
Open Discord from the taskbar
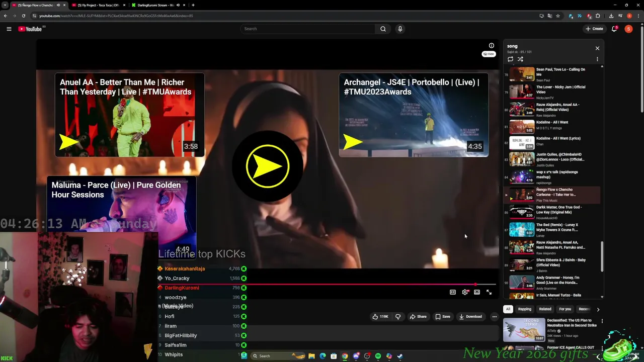pyautogui.click(x=356, y=356)
